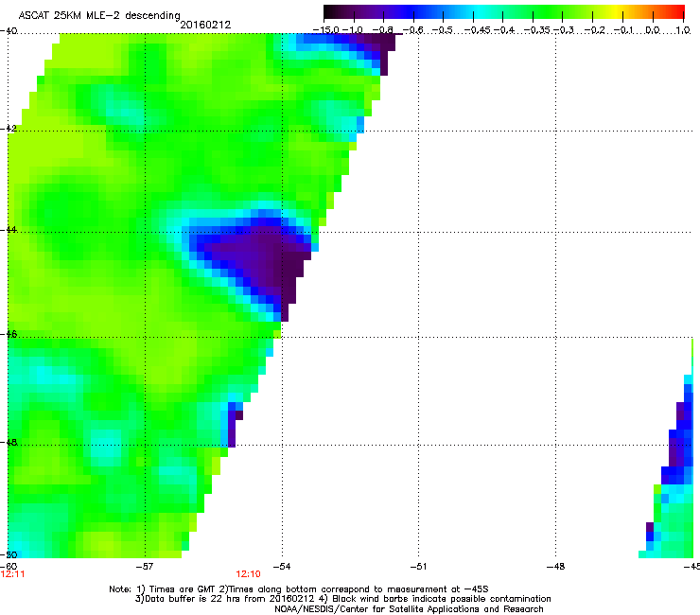Click the longitude label -54
The height and width of the screenshot is (615, 700).
pyautogui.click(x=282, y=567)
